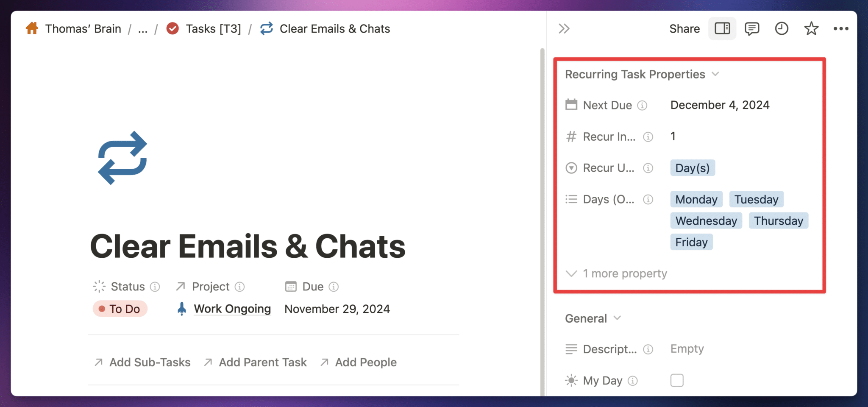Toggle side peek layout icon next to Share

(x=722, y=28)
